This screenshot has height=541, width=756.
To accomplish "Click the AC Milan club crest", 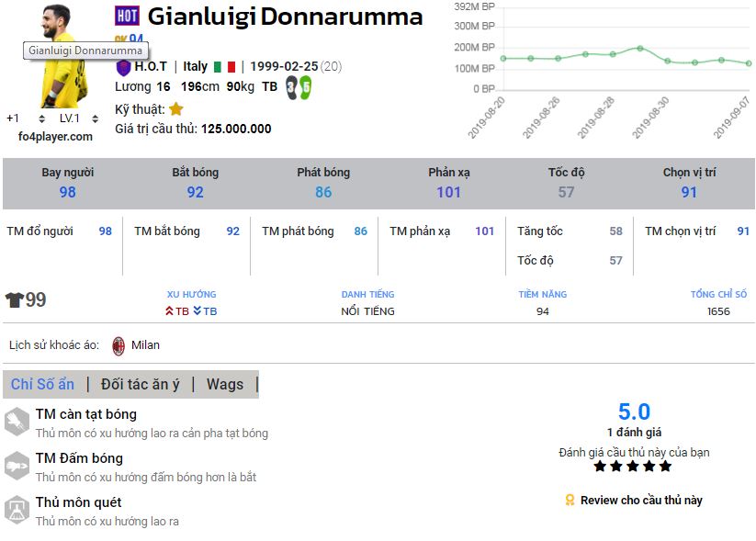I will [118, 345].
